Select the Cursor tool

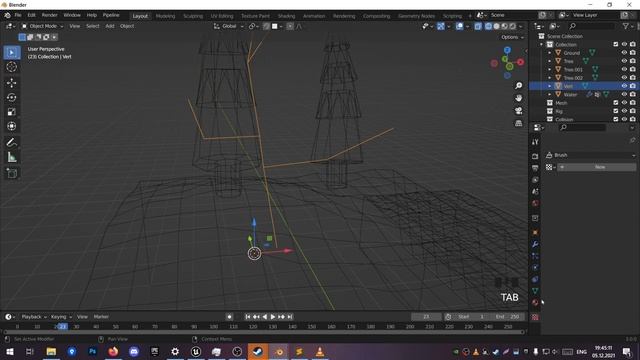11,67
